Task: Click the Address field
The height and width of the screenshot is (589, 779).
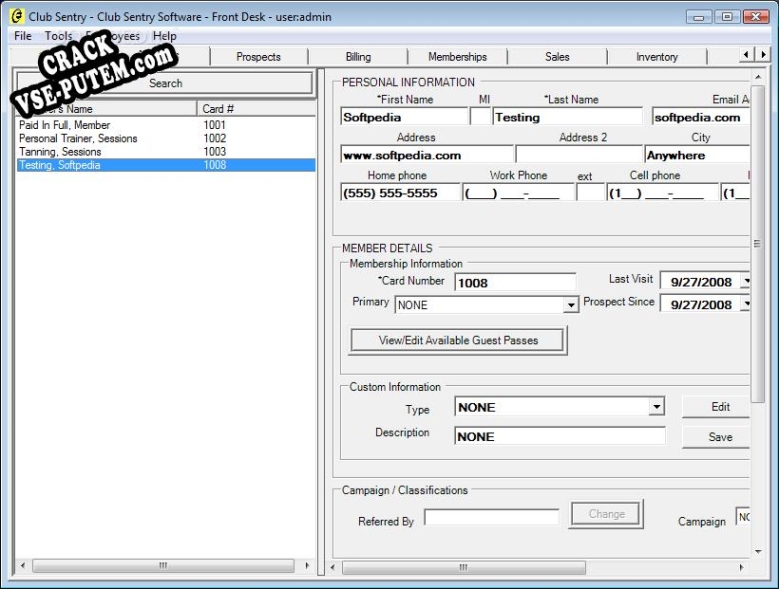Action: (427, 155)
